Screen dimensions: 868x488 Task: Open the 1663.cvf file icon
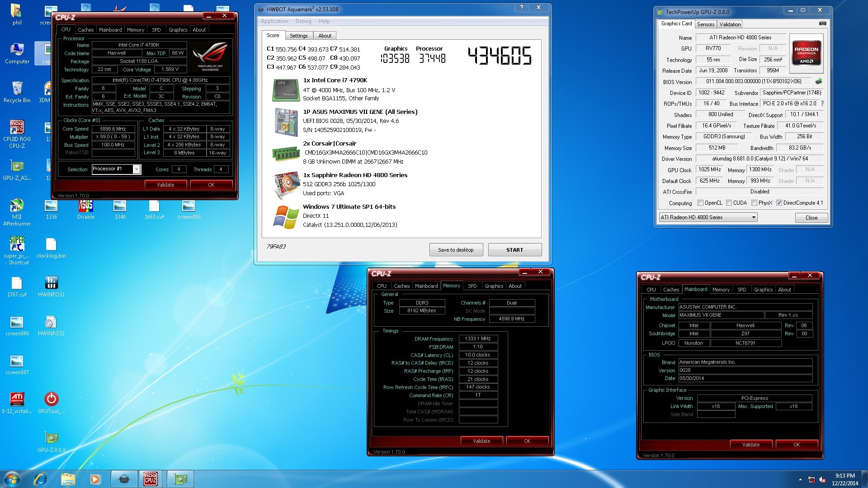154,209
